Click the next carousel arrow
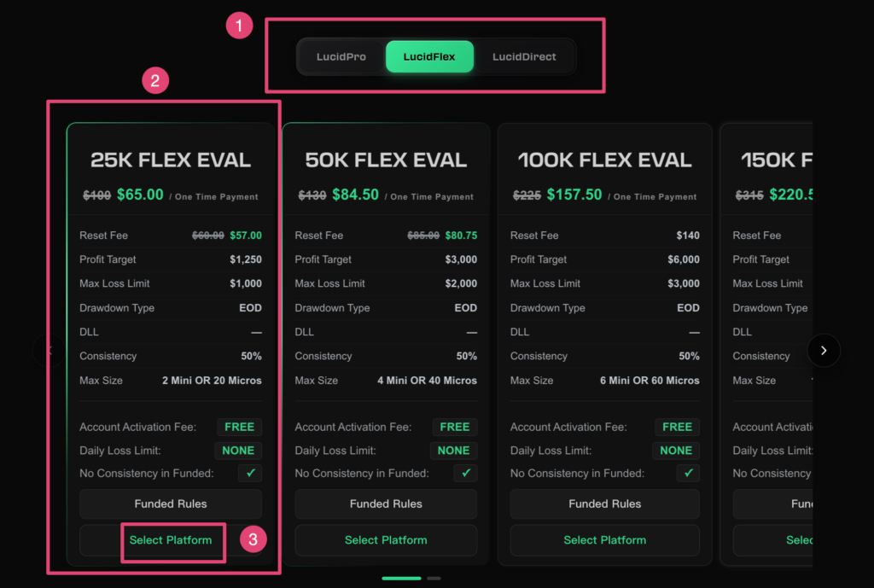Viewport: 874px width, 588px height. 824,350
